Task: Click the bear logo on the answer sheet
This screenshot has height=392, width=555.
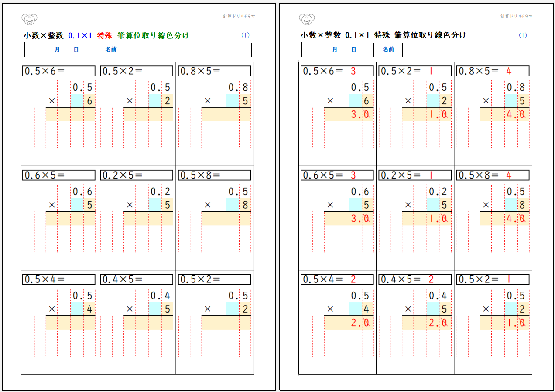Action: [x=307, y=19]
